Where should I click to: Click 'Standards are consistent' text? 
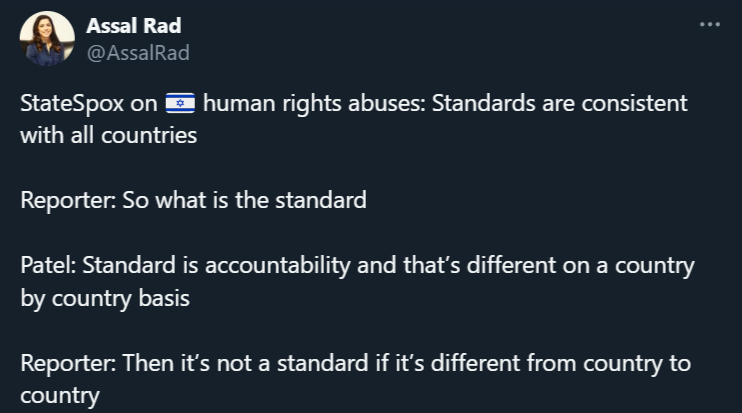(560, 103)
